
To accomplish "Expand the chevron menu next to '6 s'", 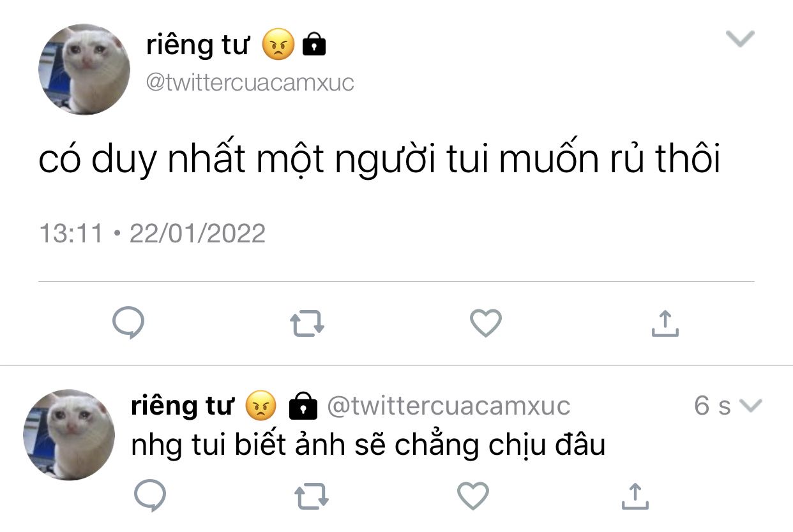I will point(750,406).
